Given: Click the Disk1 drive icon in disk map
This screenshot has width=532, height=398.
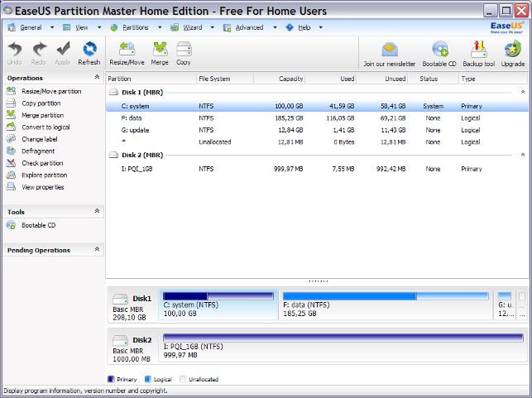Looking at the screenshot, I should click(120, 299).
